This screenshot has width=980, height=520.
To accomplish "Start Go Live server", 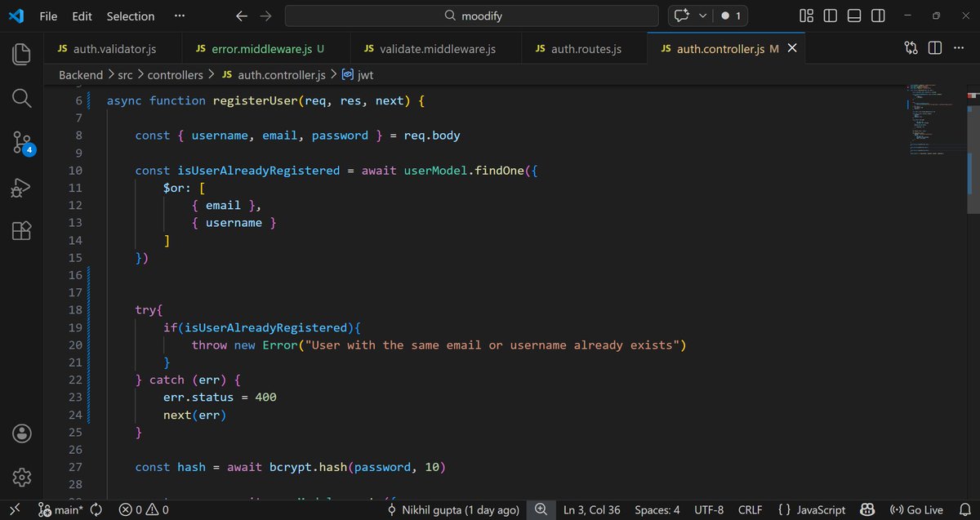I will [915, 510].
